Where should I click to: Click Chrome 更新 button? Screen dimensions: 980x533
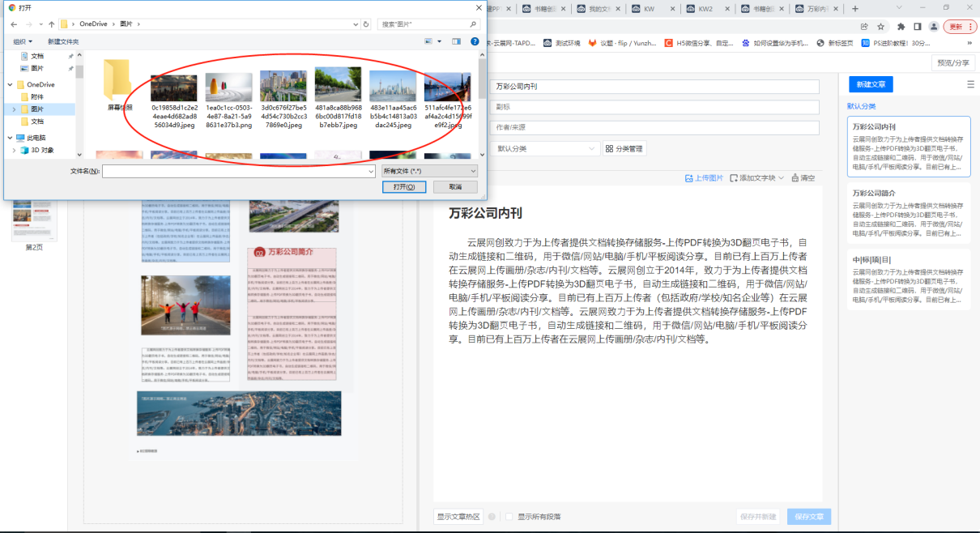click(x=960, y=27)
